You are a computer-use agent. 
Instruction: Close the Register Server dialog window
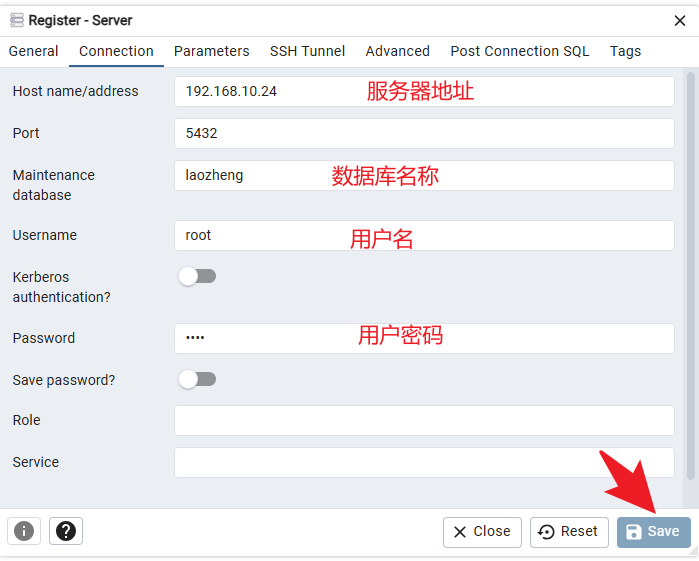(x=680, y=20)
